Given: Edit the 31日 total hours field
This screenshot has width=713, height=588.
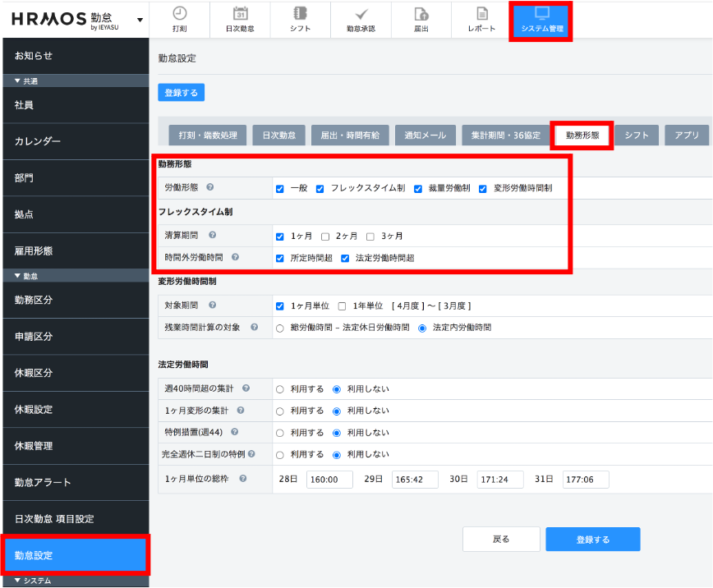Looking at the screenshot, I should pyautogui.click(x=586, y=480).
